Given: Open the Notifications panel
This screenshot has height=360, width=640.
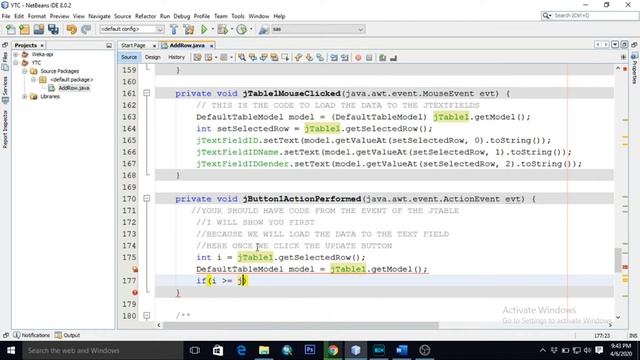Looking at the screenshot, I should pyautogui.click(x=31, y=335).
